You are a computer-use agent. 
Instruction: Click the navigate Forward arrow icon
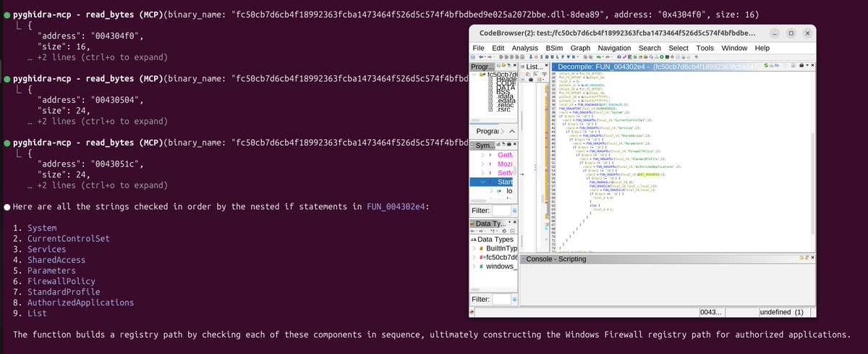coord(490,56)
